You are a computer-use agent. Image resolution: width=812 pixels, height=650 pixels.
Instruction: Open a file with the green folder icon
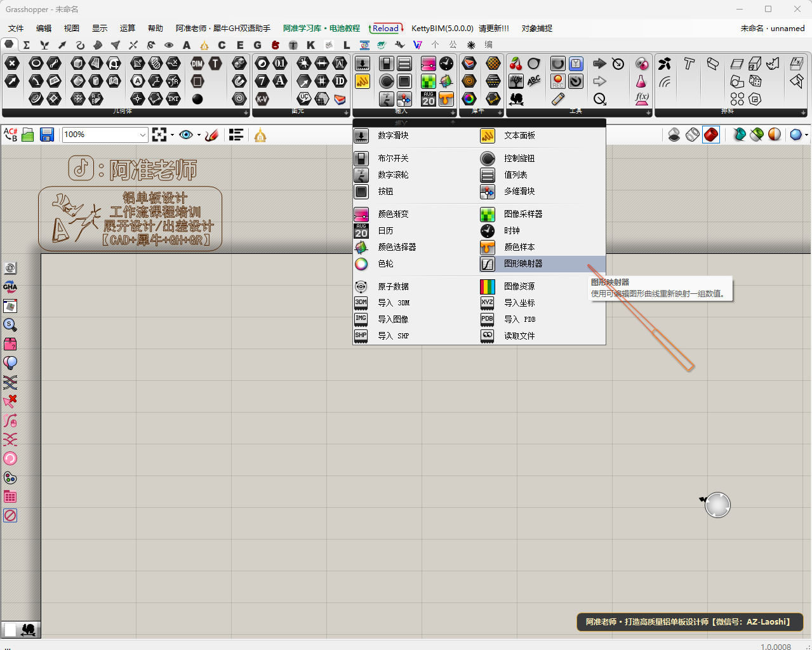click(x=28, y=135)
